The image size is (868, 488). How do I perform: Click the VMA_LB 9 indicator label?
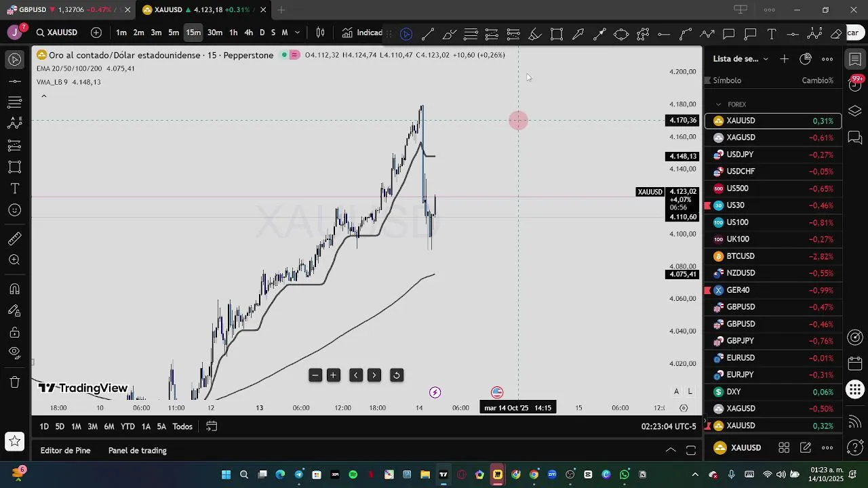click(x=53, y=82)
